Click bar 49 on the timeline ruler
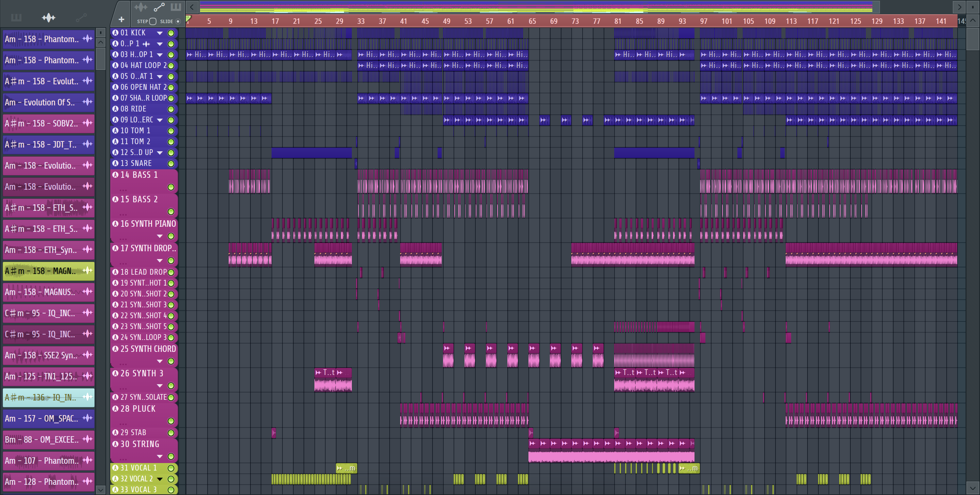 pos(446,21)
